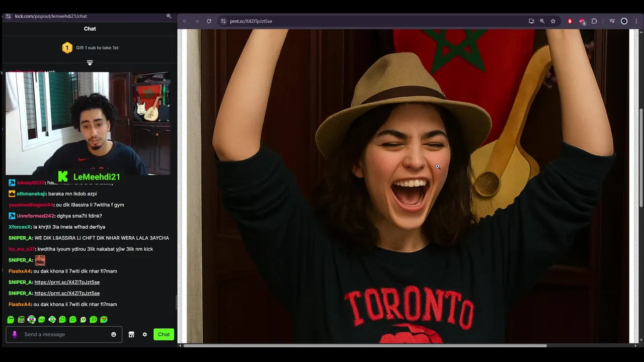This screenshot has height=362, width=644.
Task: Open the page zoom magnifier in prnt.sc address bar
Action: [542, 21]
